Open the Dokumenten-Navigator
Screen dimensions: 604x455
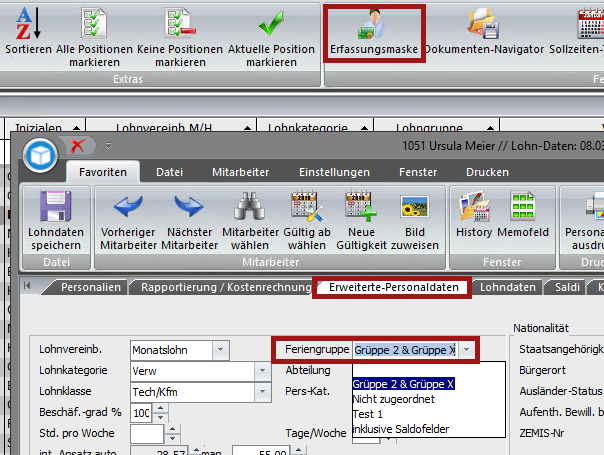[x=484, y=23]
